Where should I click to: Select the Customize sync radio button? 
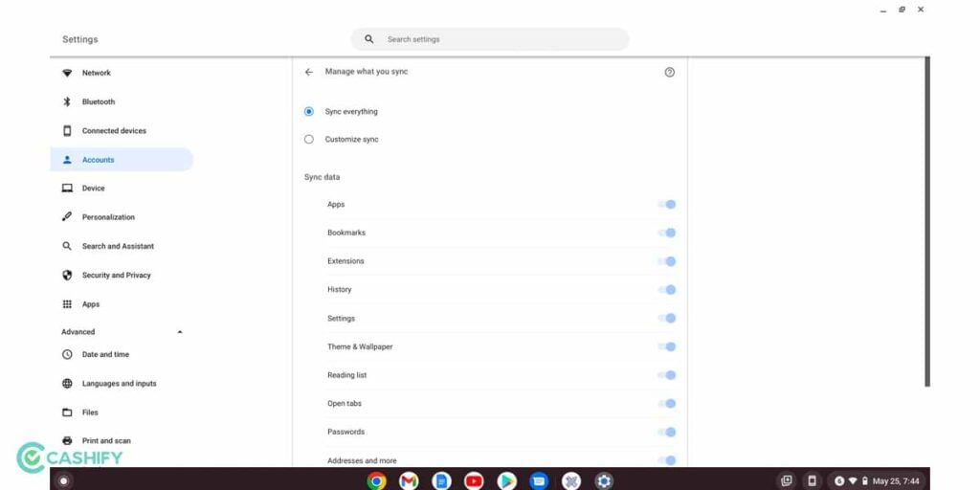tap(309, 140)
